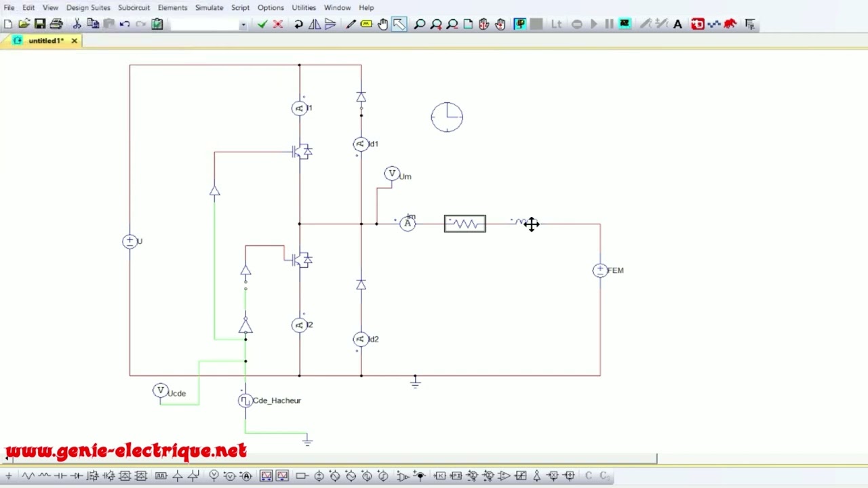Select the Ucde voltage probe

(160, 390)
